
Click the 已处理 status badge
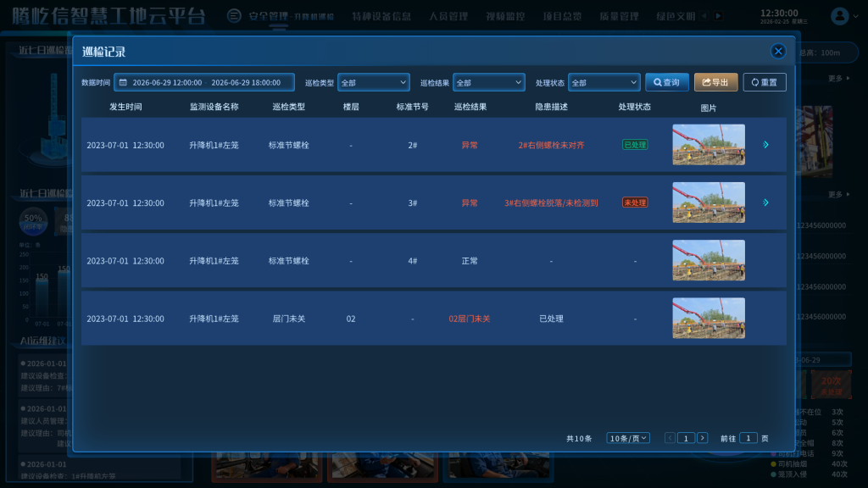click(634, 145)
